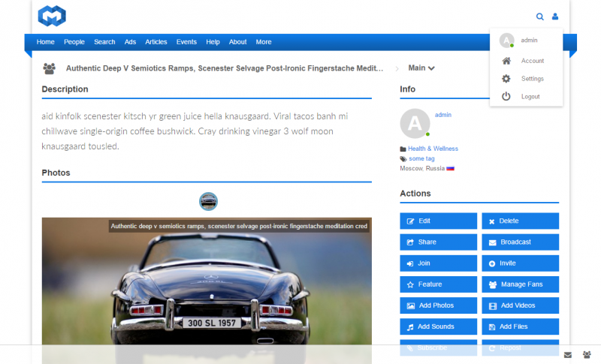This screenshot has width=601, height=364.
Task: Open the messages envelope icon at bottom bar
Action: [568, 355]
